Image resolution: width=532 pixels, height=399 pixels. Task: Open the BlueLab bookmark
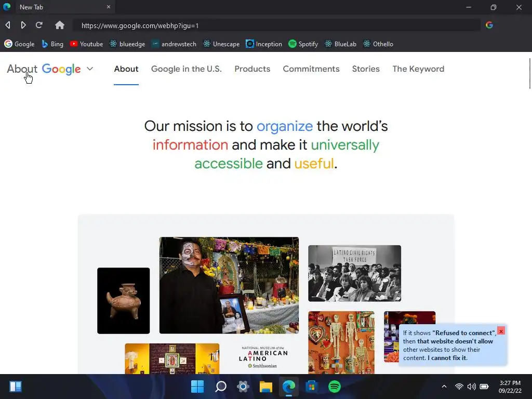(x=340, y=44)
